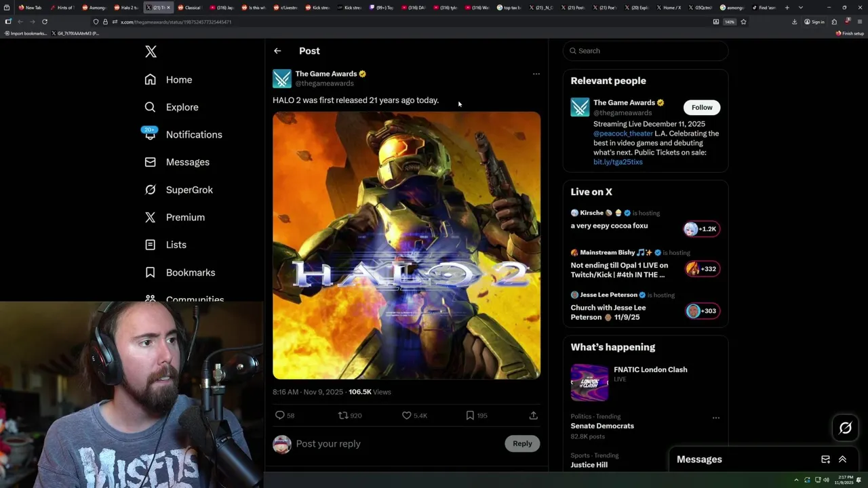This screenshot has height=488, width=868.
Task: Open Lists in the sidebar
Action: 165,245
